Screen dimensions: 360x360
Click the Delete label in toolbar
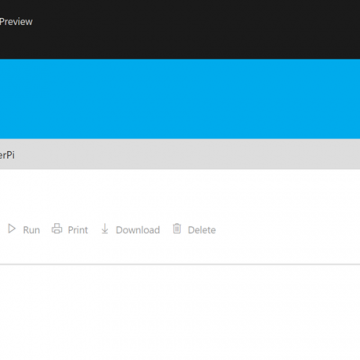(202, 230)
